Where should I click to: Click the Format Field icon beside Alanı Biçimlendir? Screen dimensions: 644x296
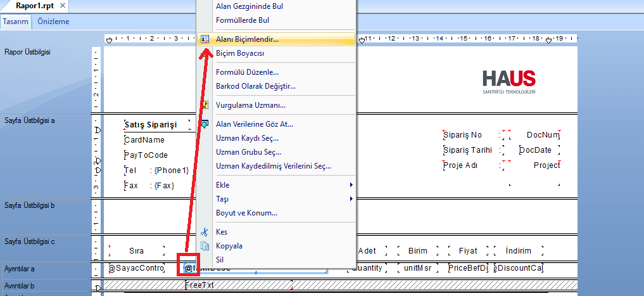[x=205, y=39]
